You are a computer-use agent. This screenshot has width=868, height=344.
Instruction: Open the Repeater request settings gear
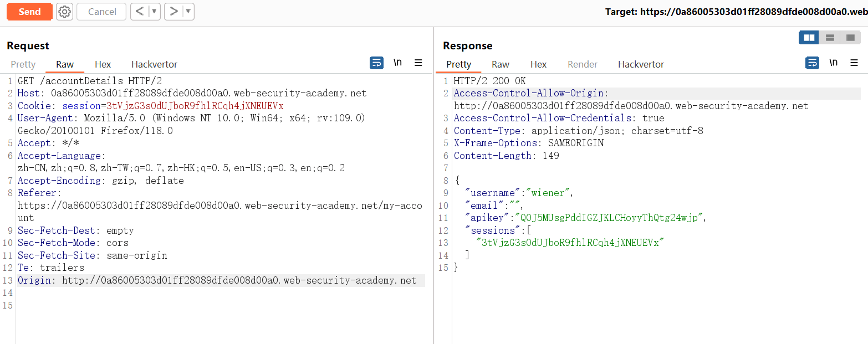pos(65,12)
